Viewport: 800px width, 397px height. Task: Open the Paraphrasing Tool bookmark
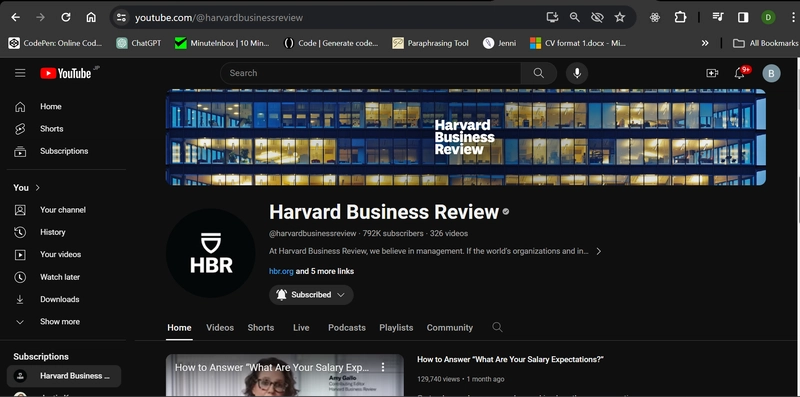pos(430,43)
